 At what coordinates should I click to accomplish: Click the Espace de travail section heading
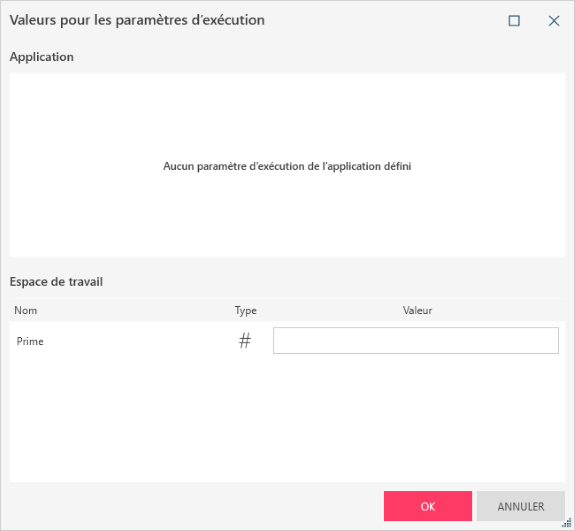click(56, 282)
